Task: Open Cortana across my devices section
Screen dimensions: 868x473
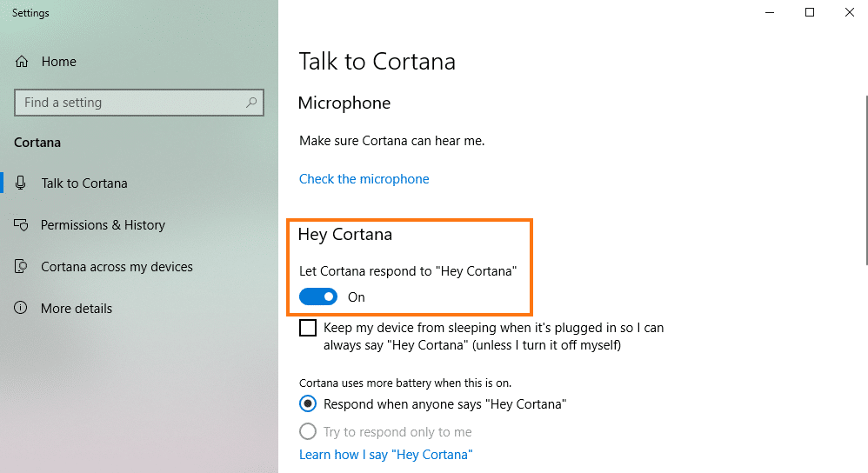Action: click(117, 267)
